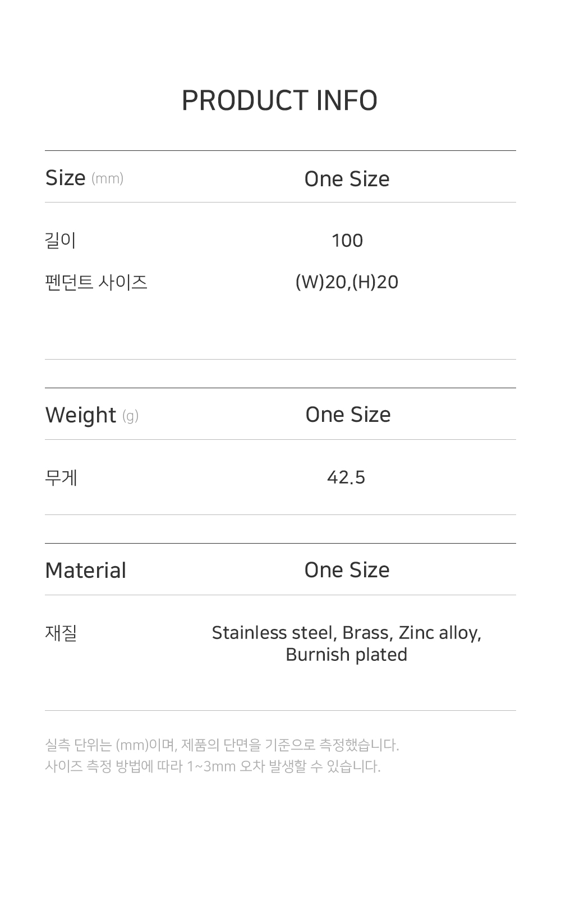Click the 길이 row label
Viewport: 561px width, 924px height.
[60, 240]
